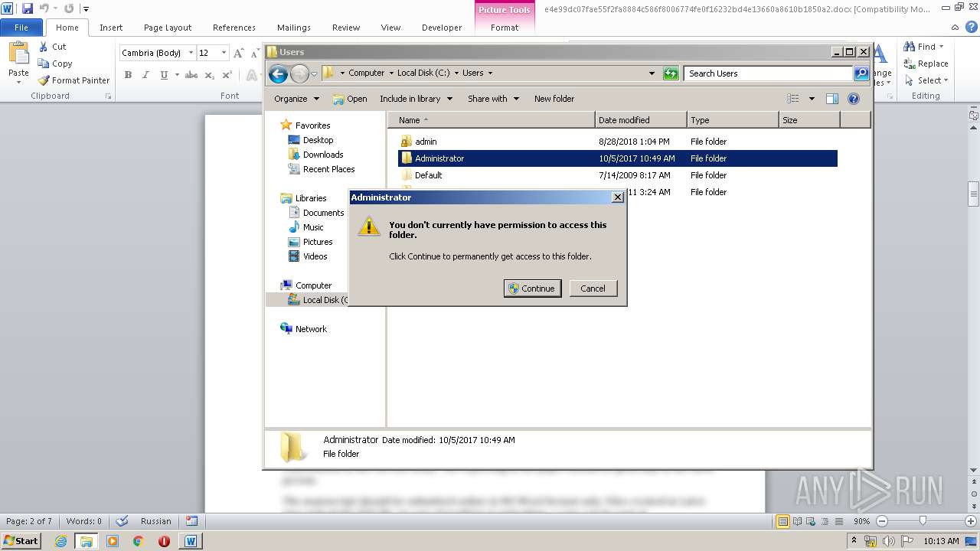
Task: Open the Cambria font name dropdown
Action: tap(191, 53)
